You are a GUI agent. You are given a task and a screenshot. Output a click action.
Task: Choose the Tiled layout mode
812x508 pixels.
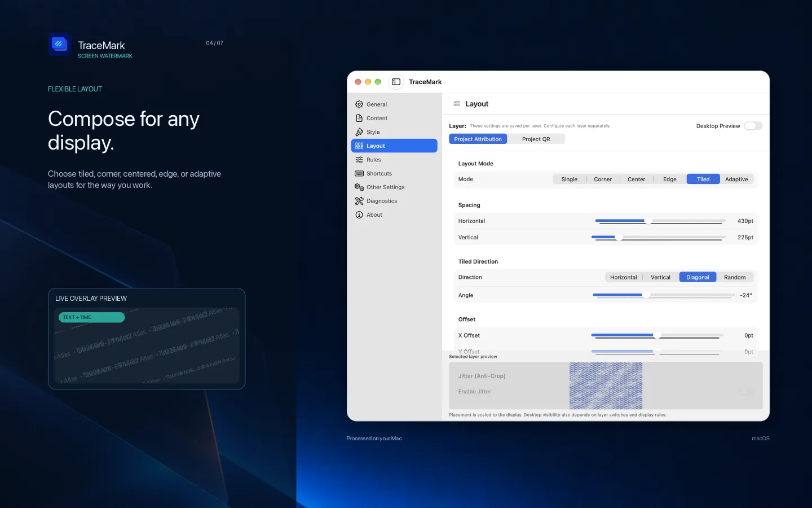[x=703, y=179]
